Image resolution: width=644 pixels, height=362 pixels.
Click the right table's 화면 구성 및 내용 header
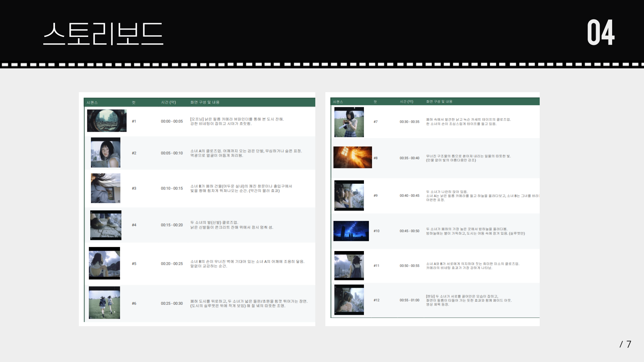point(439,102)
